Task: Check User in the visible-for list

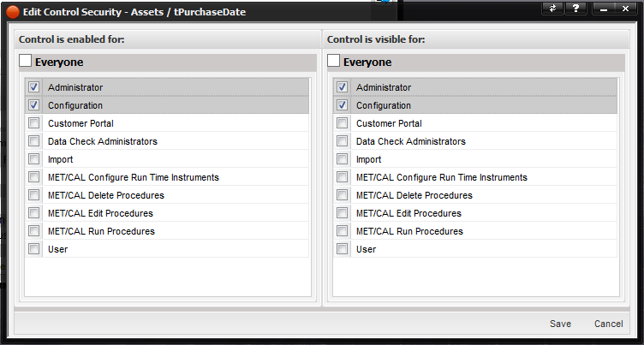Action: tap(342, 248)
